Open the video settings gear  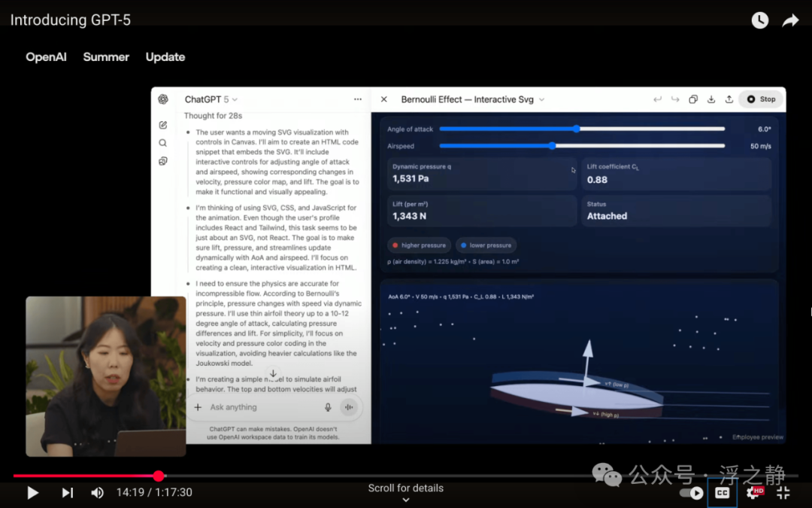click(754, 492)
